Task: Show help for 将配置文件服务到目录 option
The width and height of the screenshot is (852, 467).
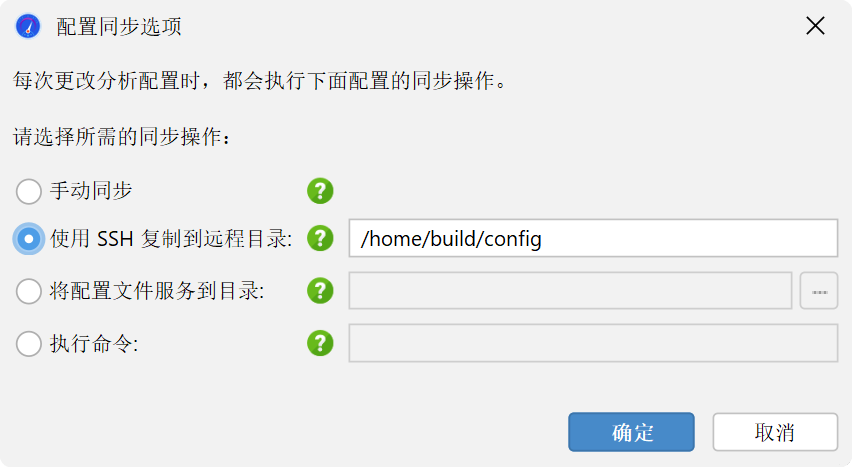Action: [x=320, y=291]
